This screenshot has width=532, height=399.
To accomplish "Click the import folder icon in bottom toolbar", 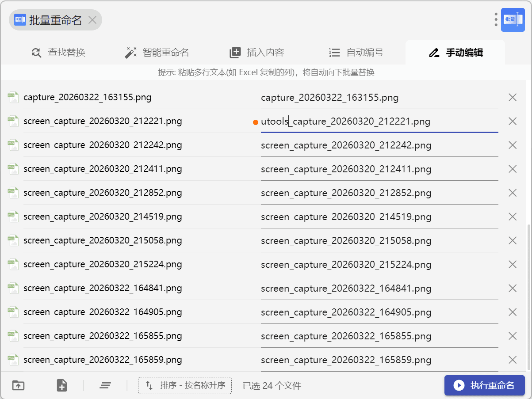I will pyautogui.click(x=18, y=385).
